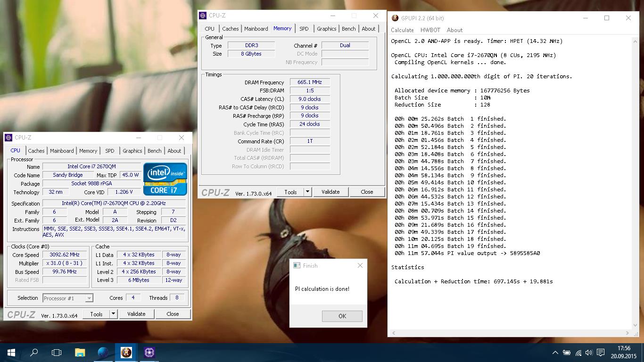Click GPUPI horizontal scrollbar right arrow

627,333
